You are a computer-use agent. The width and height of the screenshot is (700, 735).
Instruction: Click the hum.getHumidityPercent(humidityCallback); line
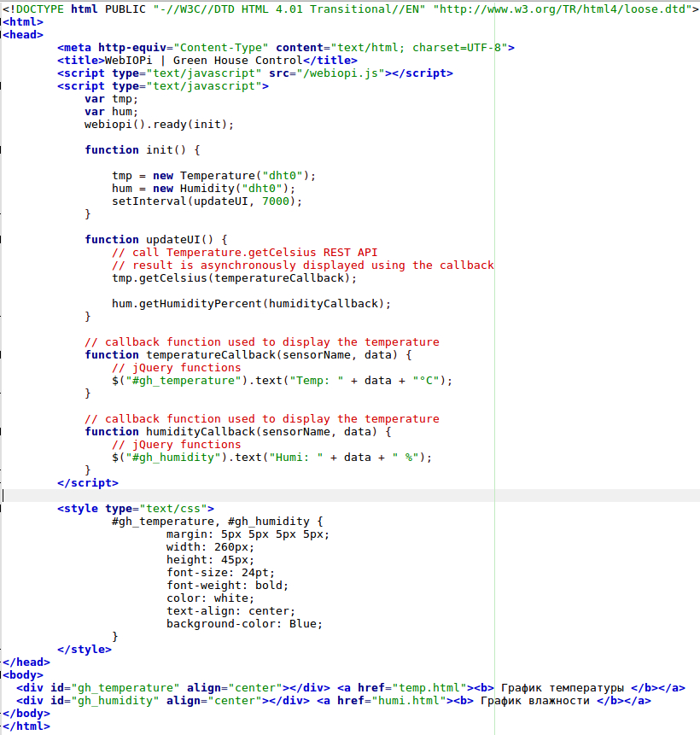(x=251, y=304)
